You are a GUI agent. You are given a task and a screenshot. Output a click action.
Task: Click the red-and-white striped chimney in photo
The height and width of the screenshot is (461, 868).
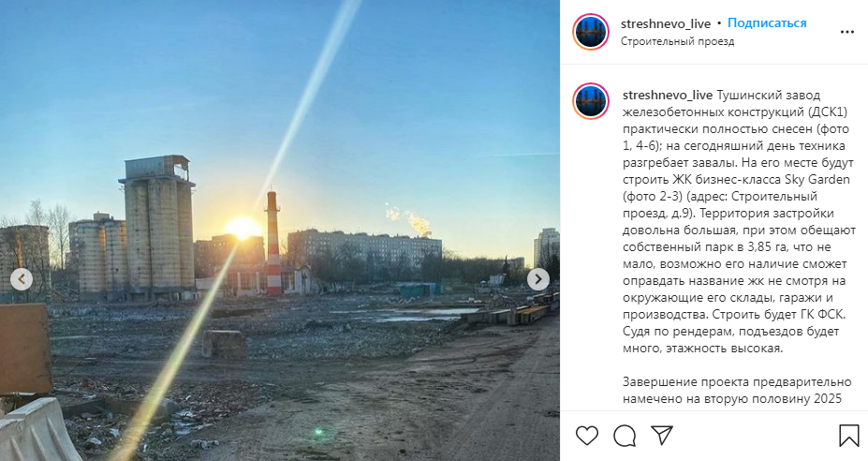click(x=272, y=244)
